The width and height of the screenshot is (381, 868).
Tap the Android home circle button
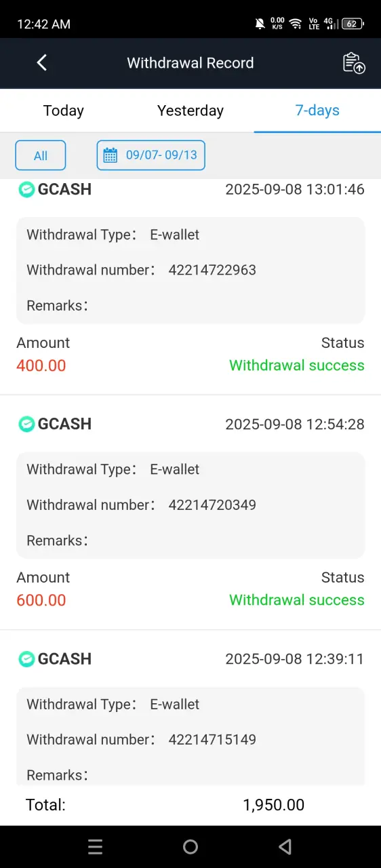point(190,846)
